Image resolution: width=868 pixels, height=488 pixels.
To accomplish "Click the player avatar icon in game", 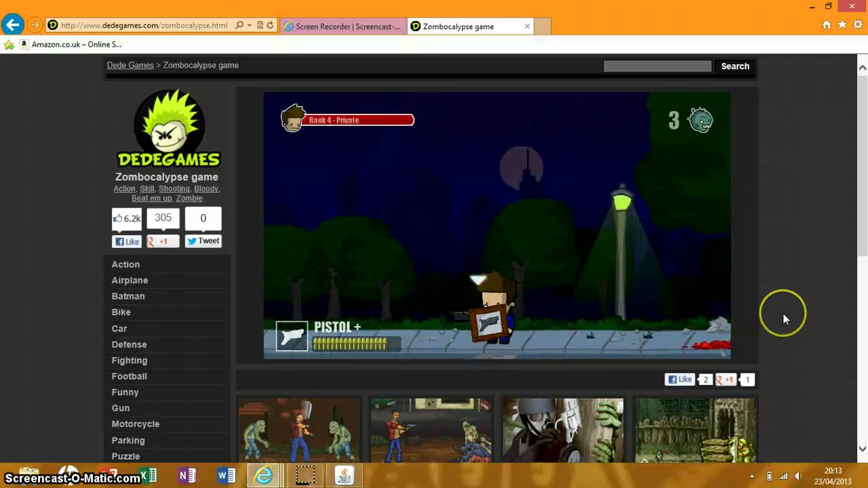I will [x=293, y=118].
